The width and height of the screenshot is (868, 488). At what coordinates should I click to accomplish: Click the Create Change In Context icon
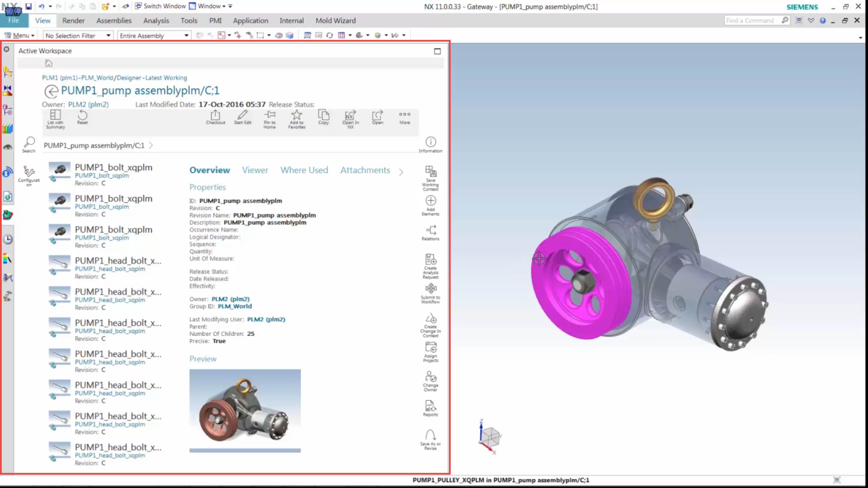click(430, 325)
